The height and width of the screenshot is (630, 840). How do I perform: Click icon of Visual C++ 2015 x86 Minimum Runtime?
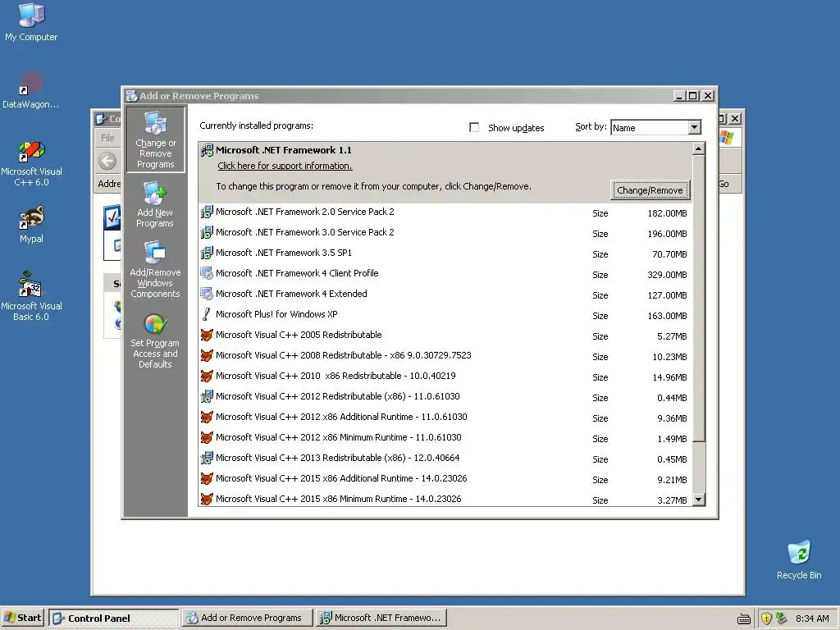coord(207,499)
